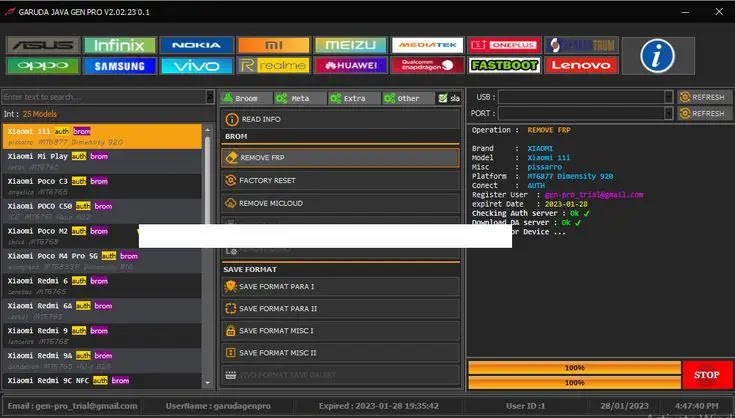Select Xiaomi Redmi 9C NFC model
The height and width of the screenshot is (418, 735).
(x=102, y=381)
